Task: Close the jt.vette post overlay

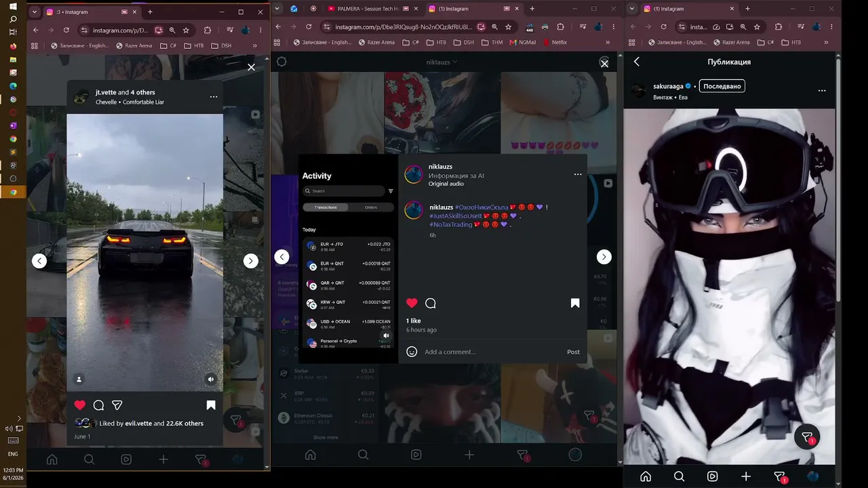Action: click(x=252, y=67)
